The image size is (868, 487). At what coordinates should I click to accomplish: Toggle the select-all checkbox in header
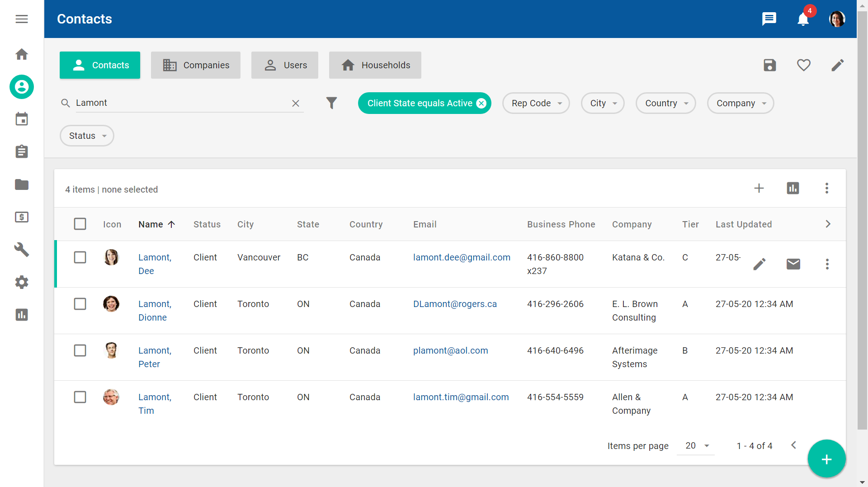(x=80, y=224)
